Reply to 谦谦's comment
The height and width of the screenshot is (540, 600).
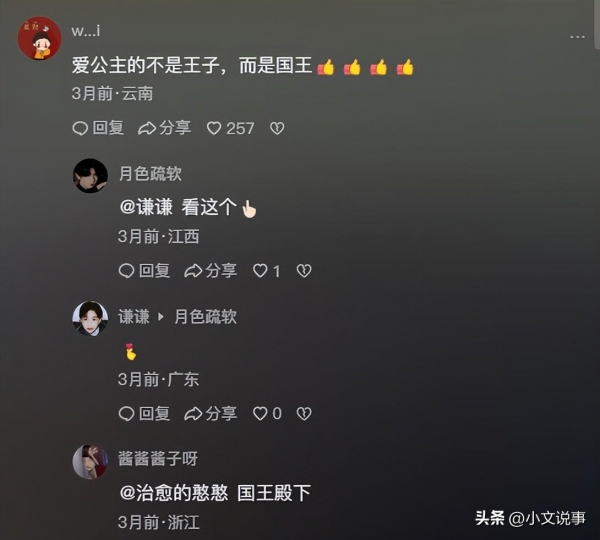coord(144,414)
